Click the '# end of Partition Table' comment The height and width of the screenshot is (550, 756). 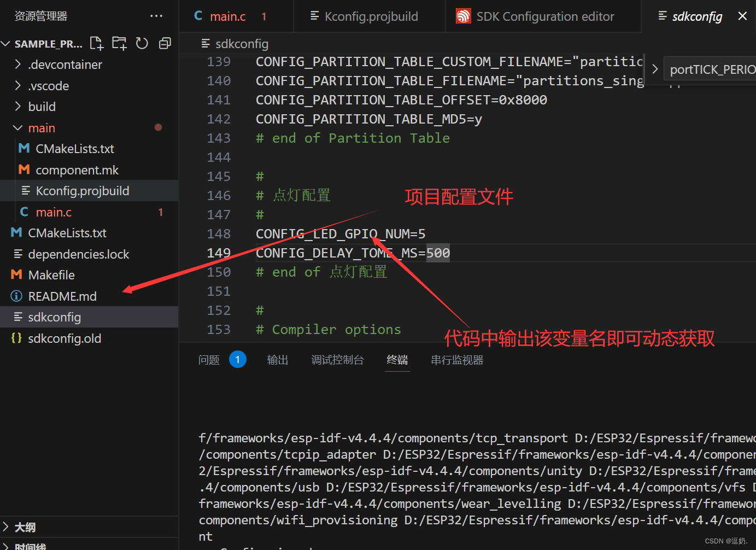353,138
